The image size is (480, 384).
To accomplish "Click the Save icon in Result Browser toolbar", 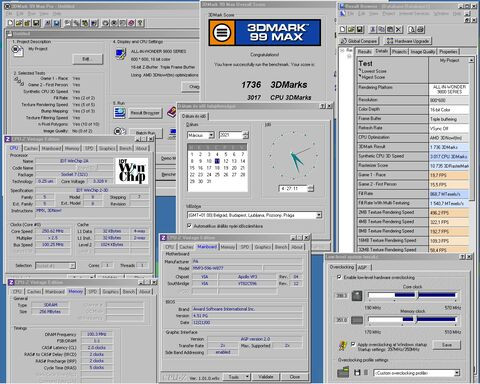I will [x=360, y=30].
